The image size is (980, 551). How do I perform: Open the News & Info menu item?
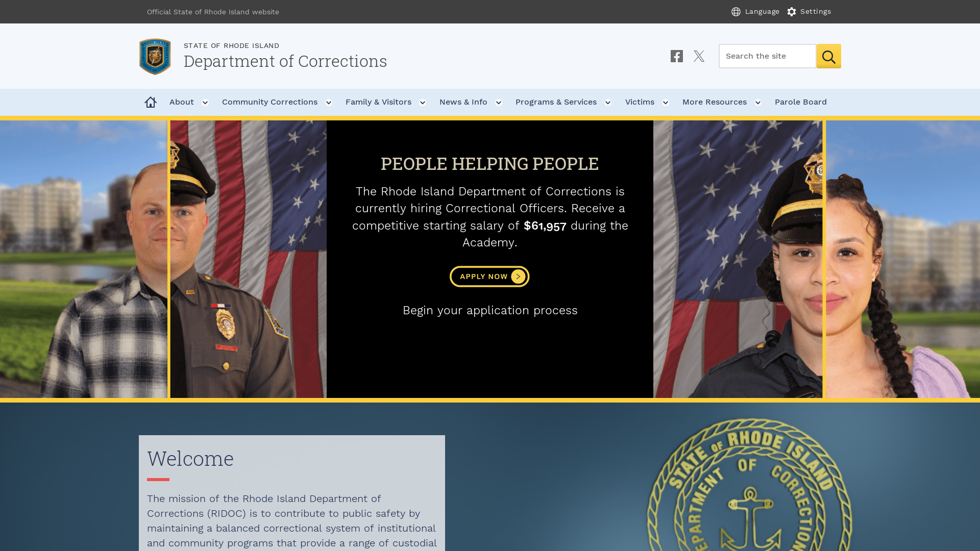tap(463, 102)
